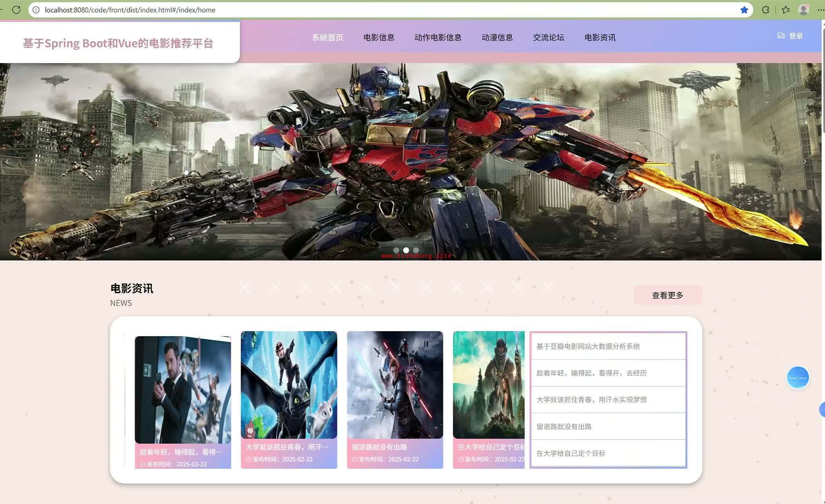Click the 查看更多 button
The height and width of the screenshot is (504, 825).
click(x=667, y=295)
